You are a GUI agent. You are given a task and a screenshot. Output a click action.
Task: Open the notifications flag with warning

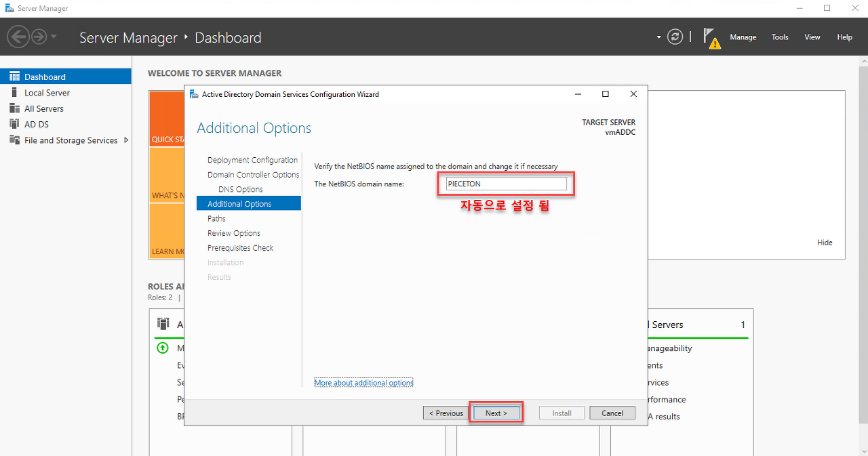[711, 37]
